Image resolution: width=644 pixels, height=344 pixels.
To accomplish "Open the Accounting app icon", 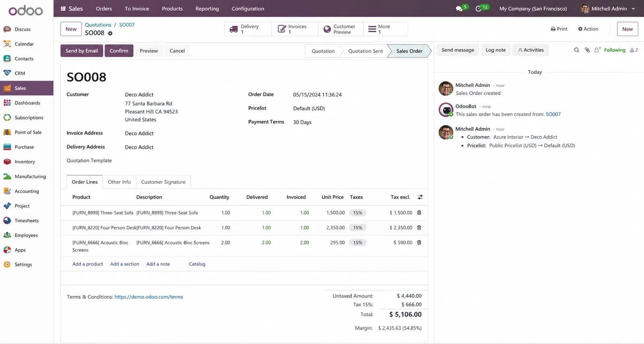I will 7,191.
